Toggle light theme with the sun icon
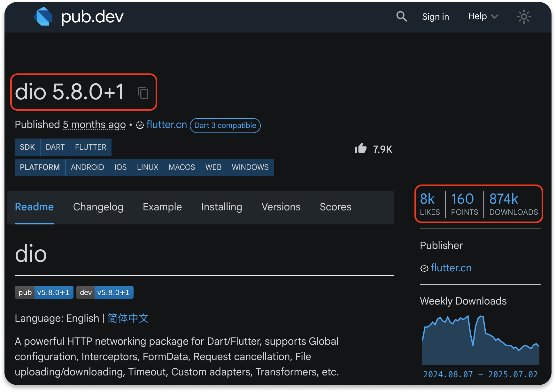The height and width of the screenshot is (392, 556). [524, 17]
